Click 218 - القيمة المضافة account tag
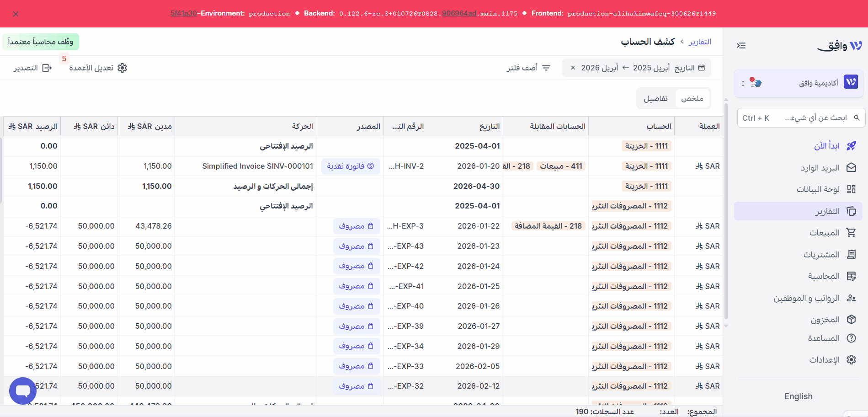Viewport: 868px width, 417px height. (548, 226)
